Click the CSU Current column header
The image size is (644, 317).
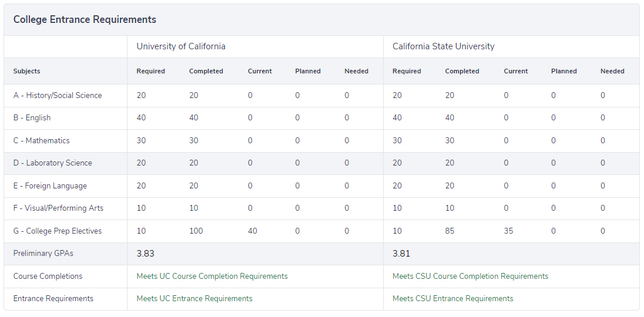(x=516, y=71)
